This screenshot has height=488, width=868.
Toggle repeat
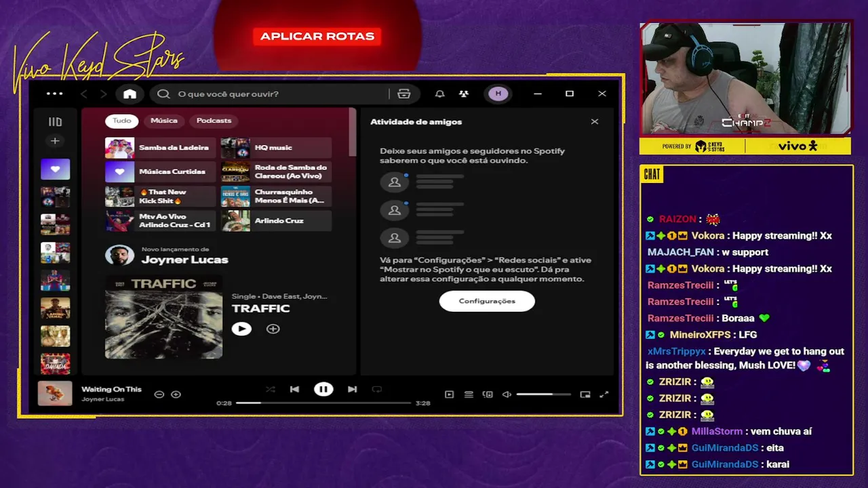[x=376, y=389]
